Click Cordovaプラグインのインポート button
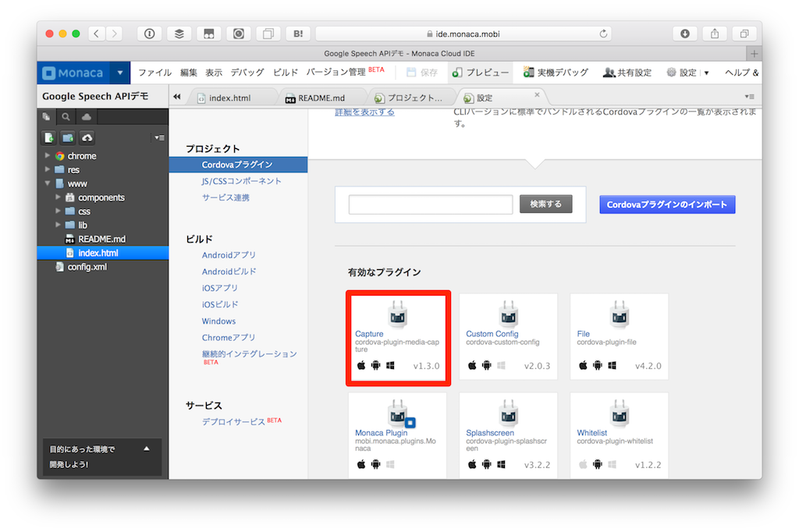Viewport: 799px width, 532px height. [x=667, y=204]
